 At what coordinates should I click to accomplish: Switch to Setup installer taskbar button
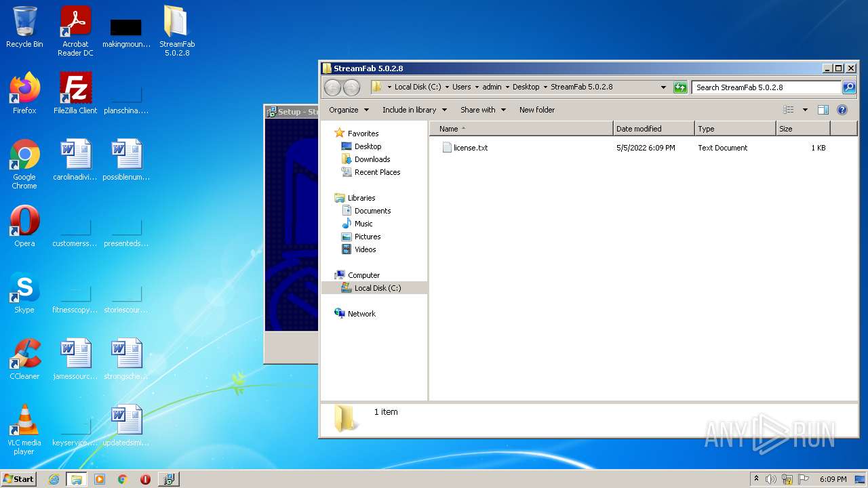169,479
